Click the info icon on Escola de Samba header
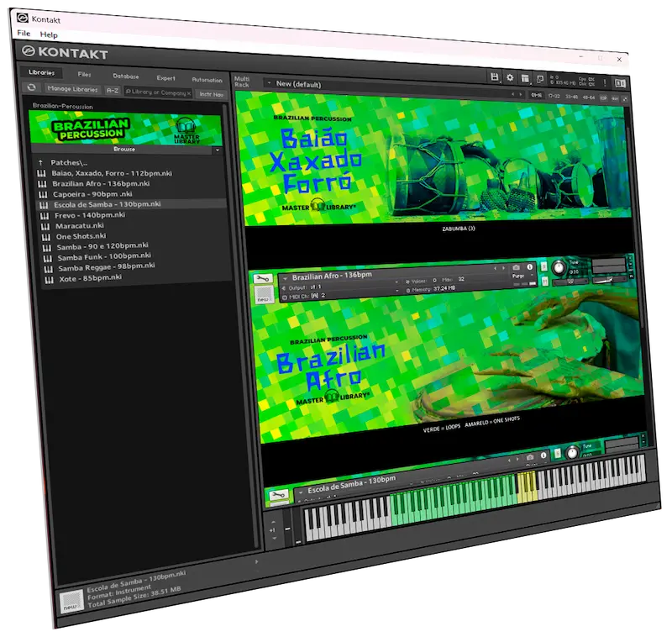The image size is (672, 637). coord(543,455)
